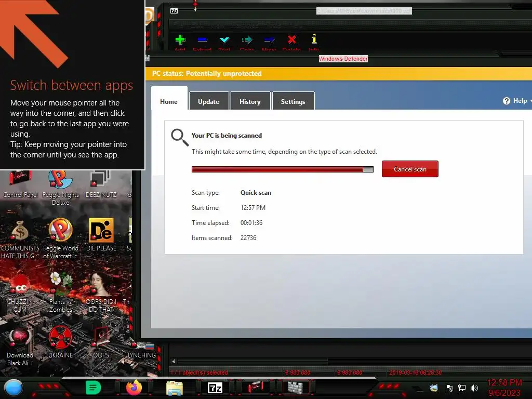Click the first tray icon left of flag
This screenshot has width=532, height=399.
[x=434, y=388]
